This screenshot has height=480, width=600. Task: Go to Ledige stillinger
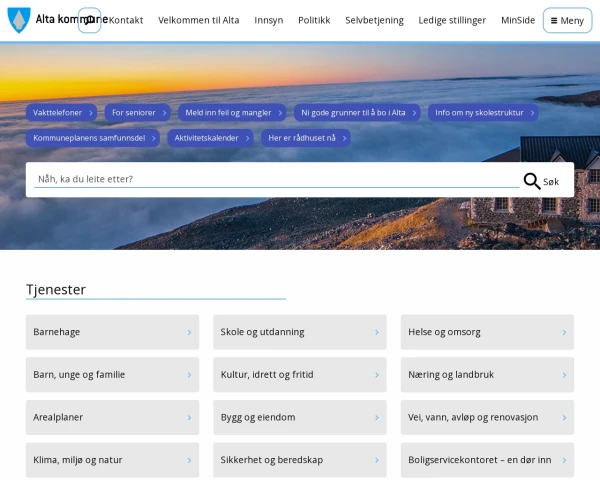point(452,20)
